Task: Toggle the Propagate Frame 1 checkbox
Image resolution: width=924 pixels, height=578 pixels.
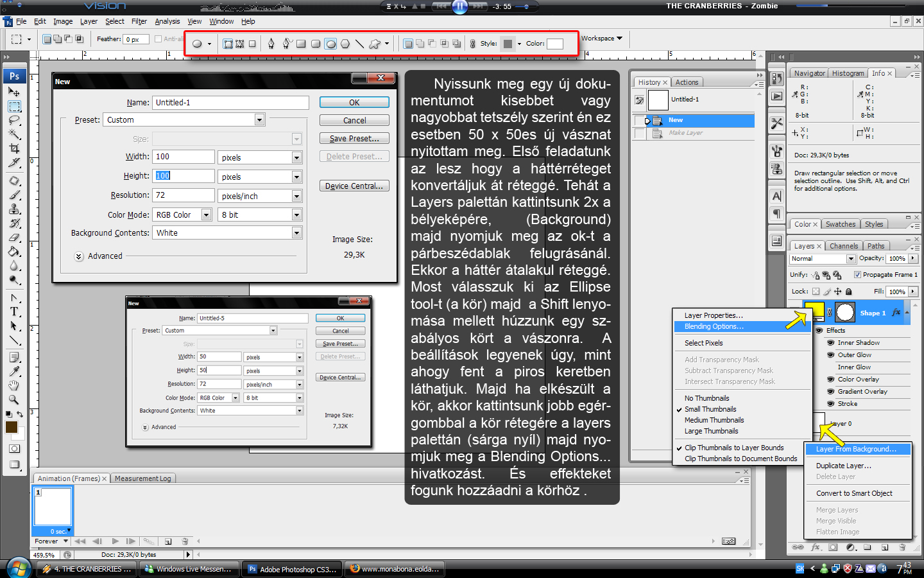Action: pyautogui.click(x=857, y=275)
